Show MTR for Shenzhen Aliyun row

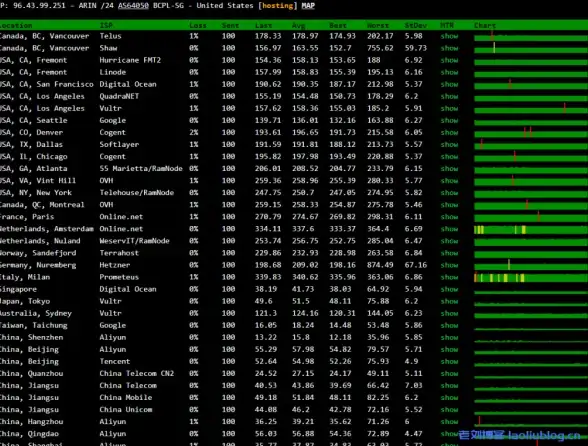[x=449, y=337]
